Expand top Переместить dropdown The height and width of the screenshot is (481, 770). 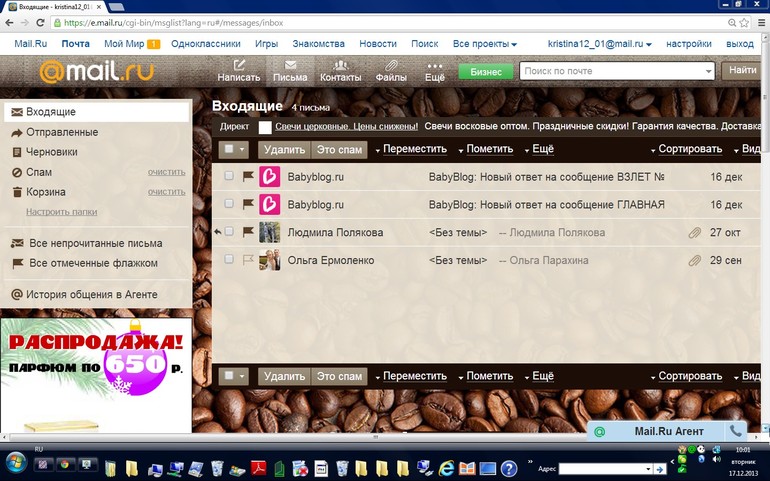pyautogui.click(x=411, y=149)
